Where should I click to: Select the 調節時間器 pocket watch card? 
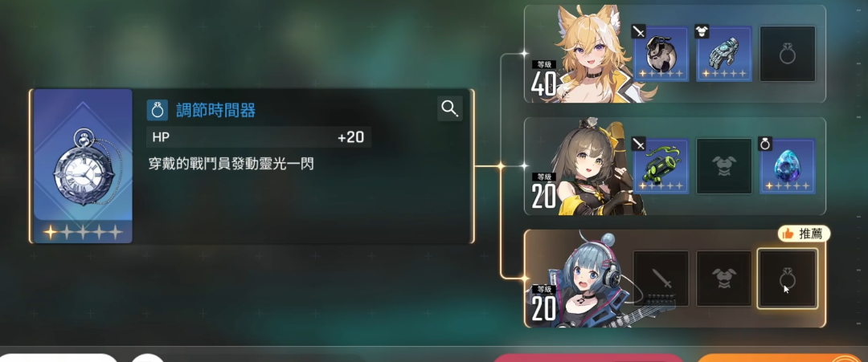[x=83, y=166]
